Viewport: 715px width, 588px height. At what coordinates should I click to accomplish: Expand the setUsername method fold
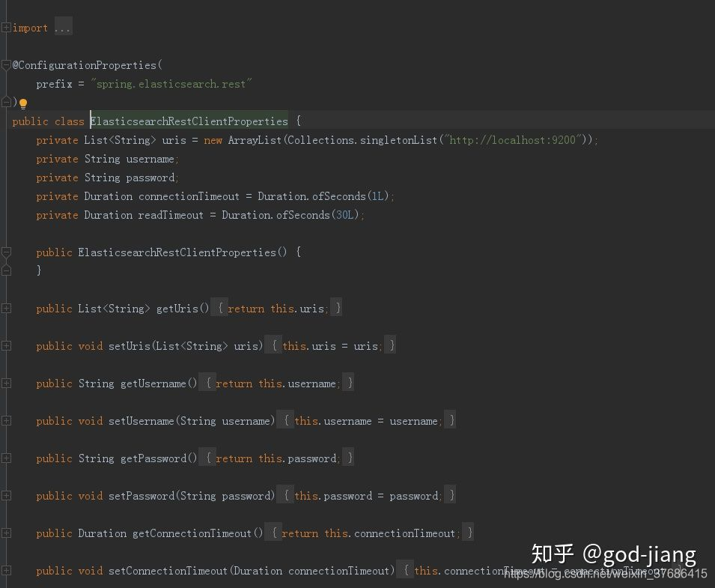point(6,421)
